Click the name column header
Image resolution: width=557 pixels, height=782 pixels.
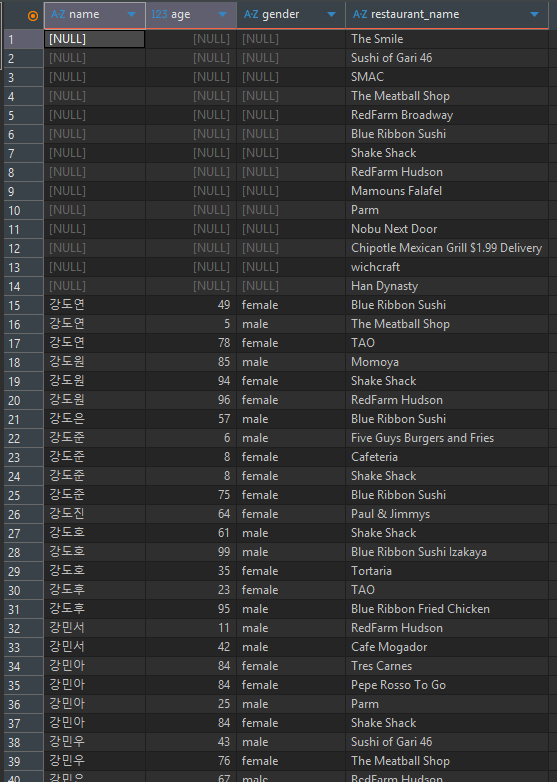point(95,14)
